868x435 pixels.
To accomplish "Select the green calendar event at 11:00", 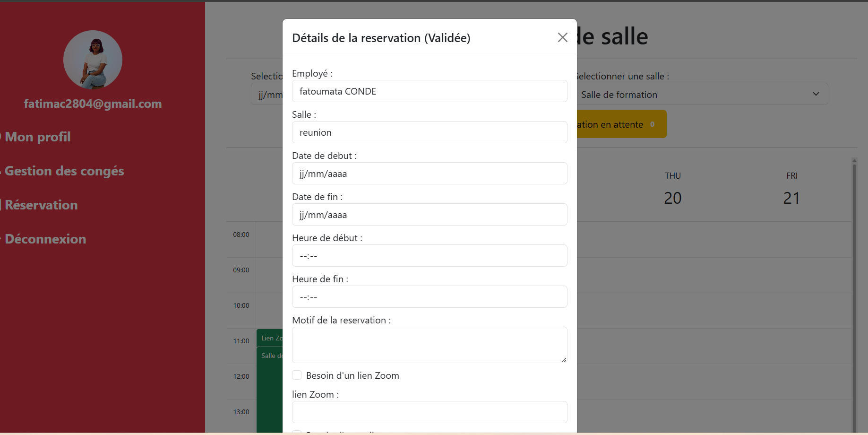I will coord(270,338).
